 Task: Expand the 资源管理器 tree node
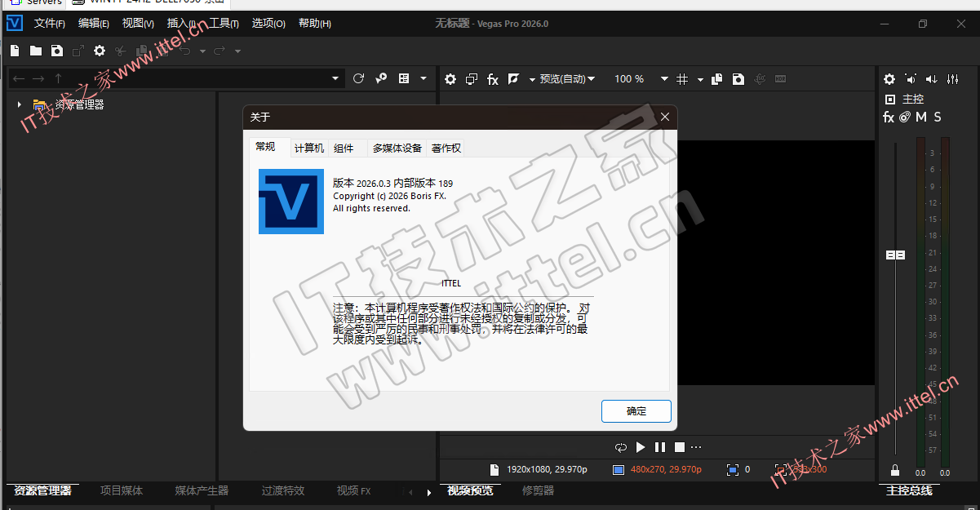[x=20, y=104]
